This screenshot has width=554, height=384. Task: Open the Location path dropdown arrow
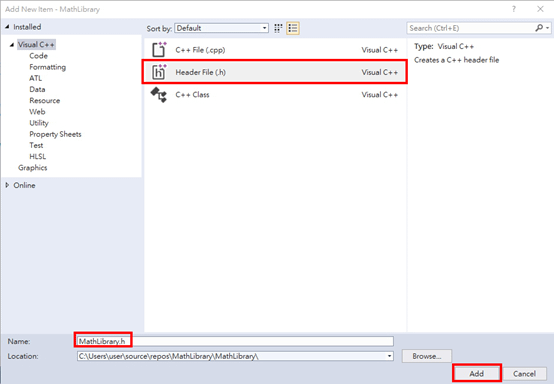[x=389, y=356]
